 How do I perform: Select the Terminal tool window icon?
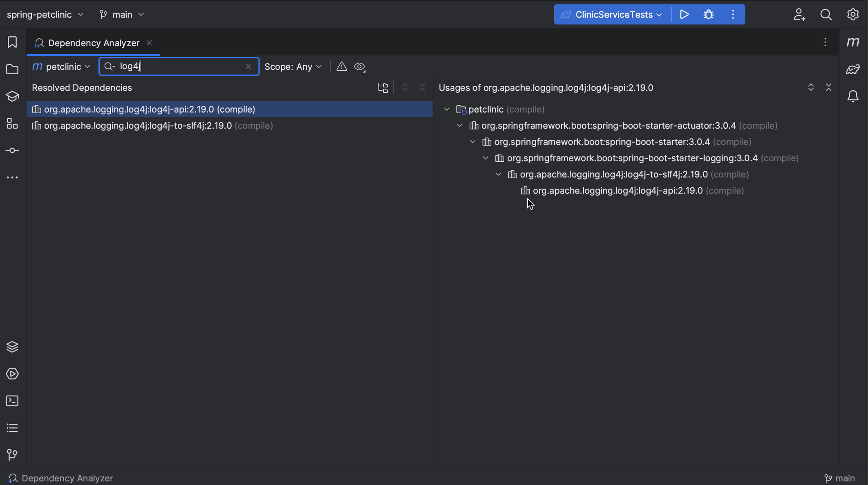[x=12, y=401]
